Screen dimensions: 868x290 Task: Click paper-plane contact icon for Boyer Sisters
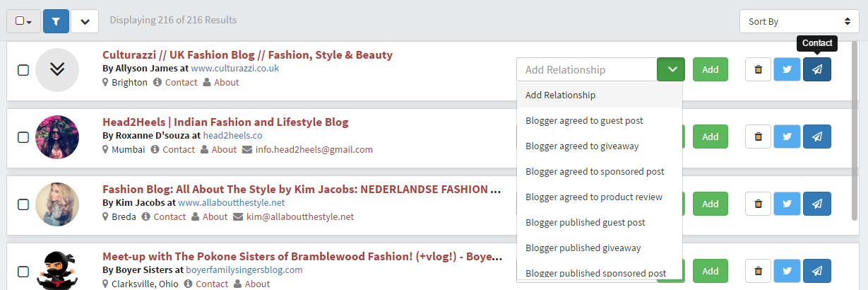tap(817, 271)
